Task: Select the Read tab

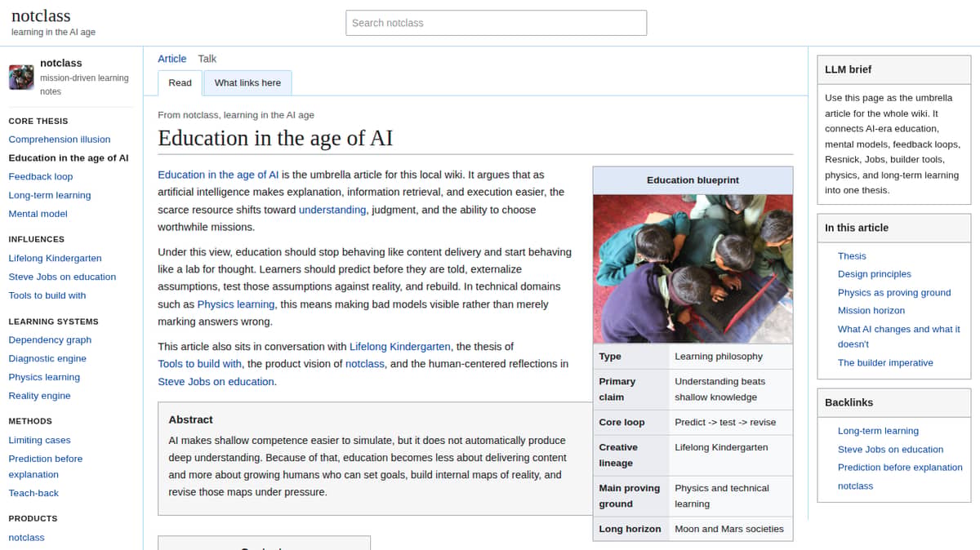Action: coord(180,82)
